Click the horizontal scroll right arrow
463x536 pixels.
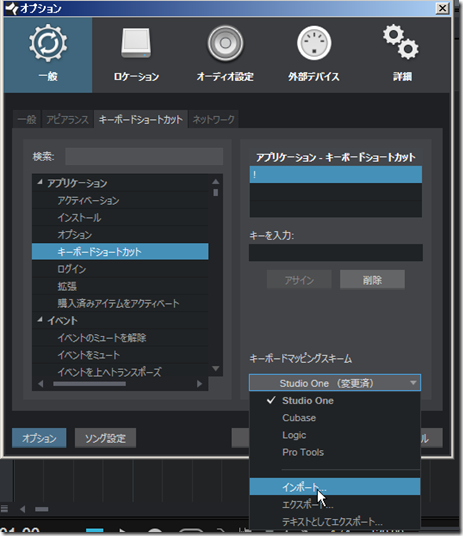199,384
